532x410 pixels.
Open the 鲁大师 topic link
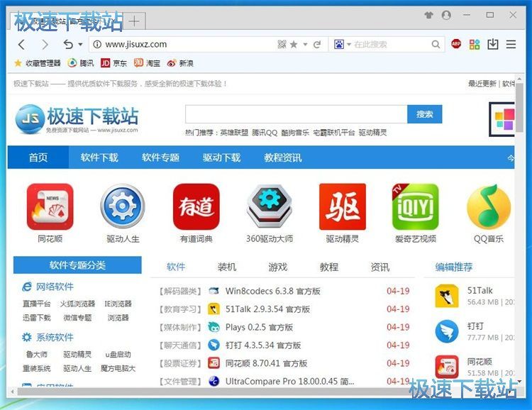pos(37,355)
